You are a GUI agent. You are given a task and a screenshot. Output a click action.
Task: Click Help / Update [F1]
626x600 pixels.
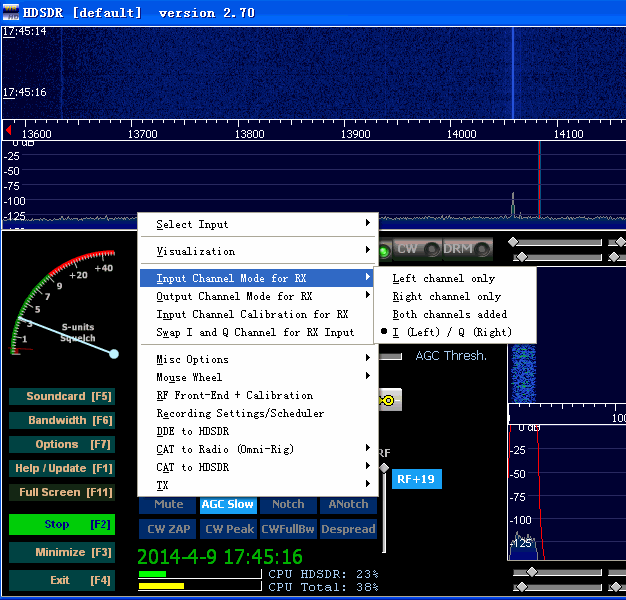tap(62, 468)
